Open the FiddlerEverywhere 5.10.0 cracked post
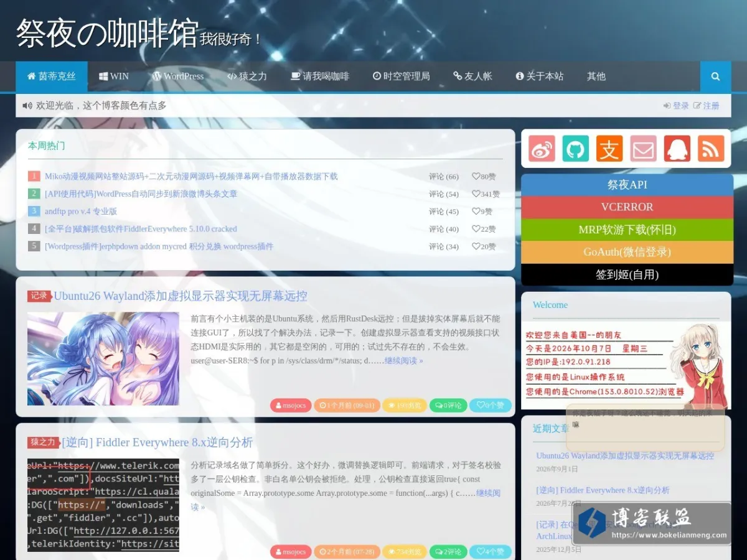Image resolution: width=747 pixels, height=560 pixels. coord(141,229)
